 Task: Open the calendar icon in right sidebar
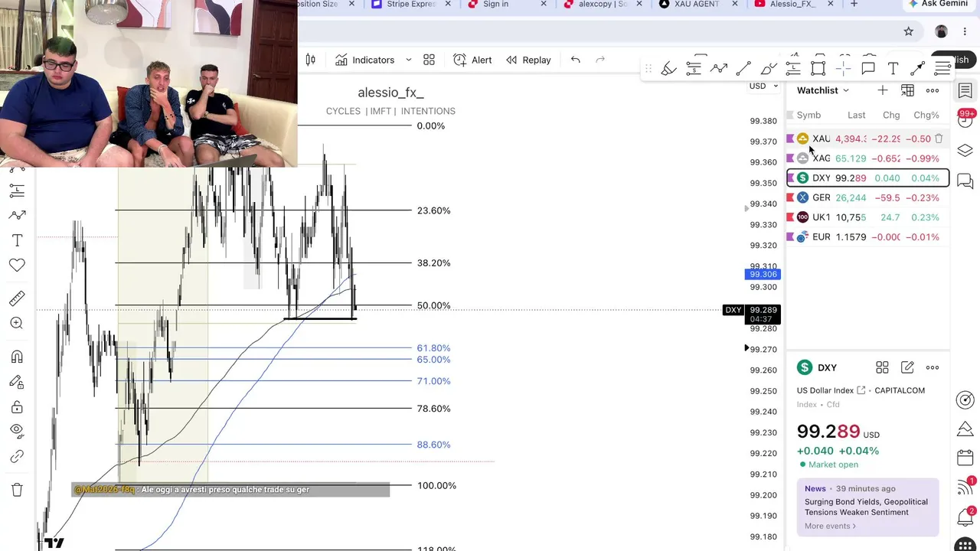[x=965, y=458]
